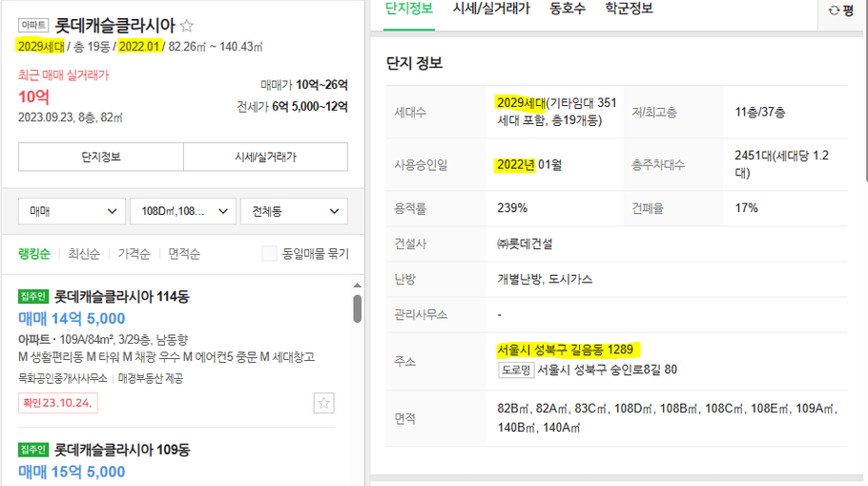Click the listing list scroll up arrow
Image resolution: width=868 pixels, height=486 pixels.
(357, 285)
